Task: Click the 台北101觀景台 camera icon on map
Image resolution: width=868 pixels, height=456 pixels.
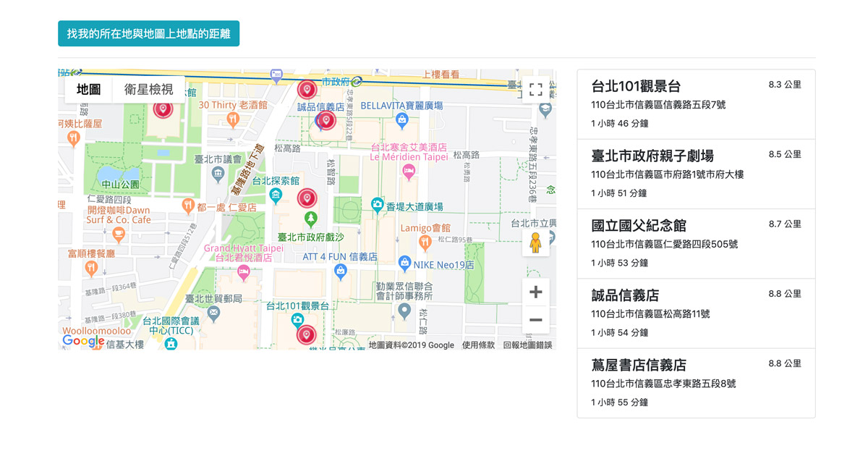Action: click(x=297, y=320)
